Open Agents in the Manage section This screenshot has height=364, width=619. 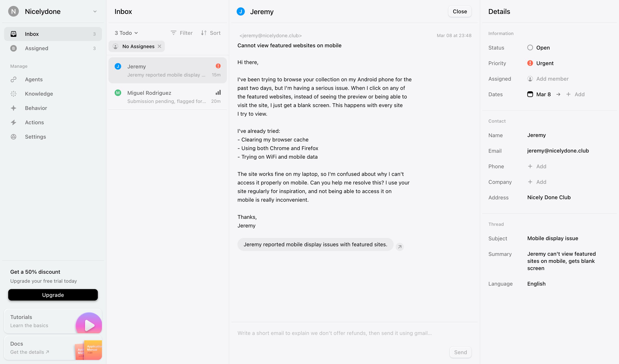53,79
